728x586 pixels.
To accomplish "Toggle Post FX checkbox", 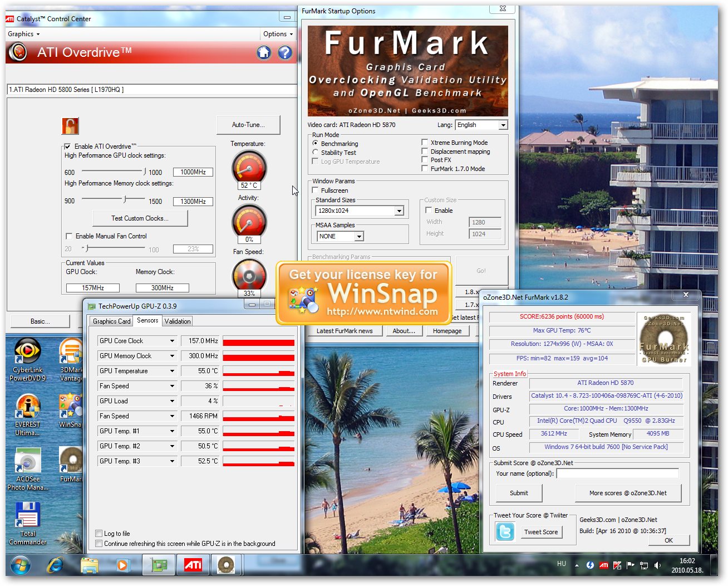I will pyautogui.click(x=425, y=160).
